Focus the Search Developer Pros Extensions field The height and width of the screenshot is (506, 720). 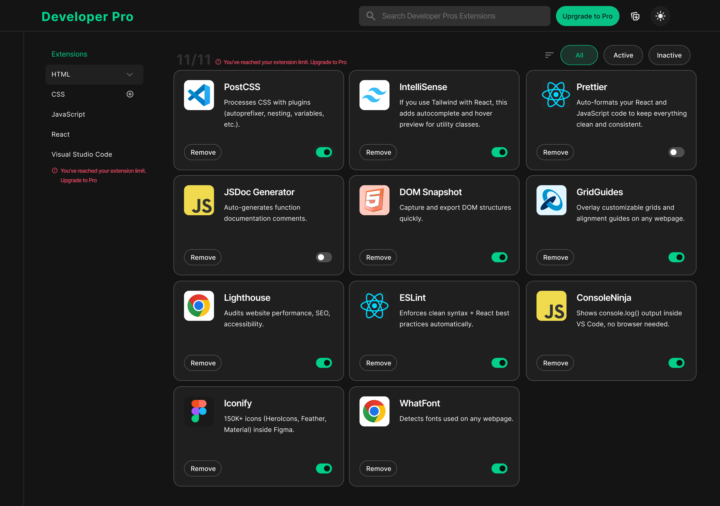coord(455,16)
